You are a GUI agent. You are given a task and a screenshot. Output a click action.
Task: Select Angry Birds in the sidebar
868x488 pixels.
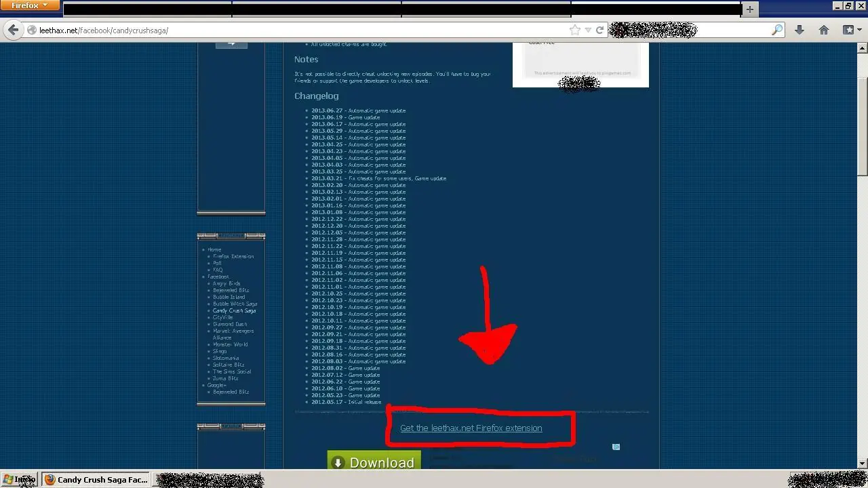point(226,283)
